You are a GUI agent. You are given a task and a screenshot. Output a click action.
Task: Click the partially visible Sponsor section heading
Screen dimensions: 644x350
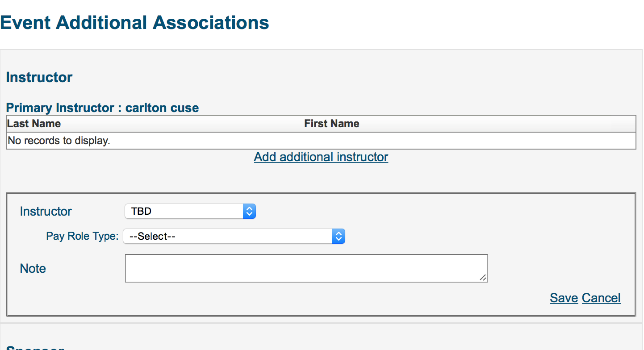pyautogui.click(x=35, y=348)
